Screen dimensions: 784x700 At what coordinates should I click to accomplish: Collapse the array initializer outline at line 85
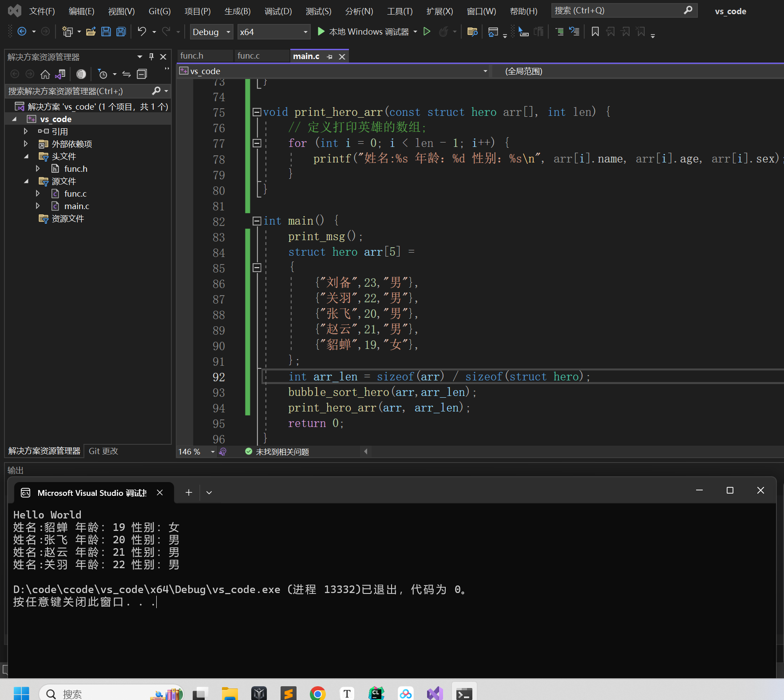(x=257, y=267)
